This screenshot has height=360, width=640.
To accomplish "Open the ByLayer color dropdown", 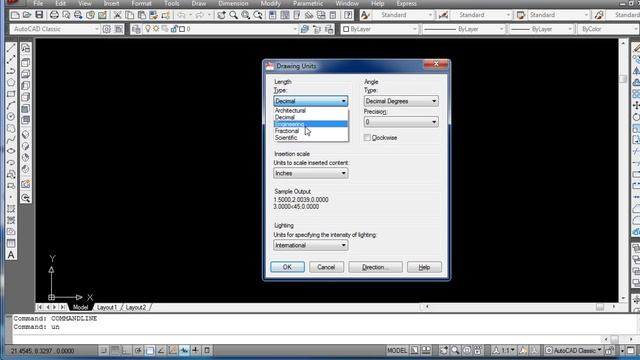I will tap(379, 29).
